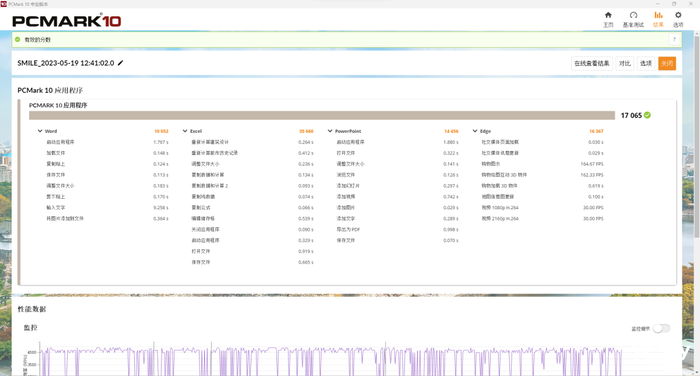Select result name SMILE_2023-05-19 12:41:02.0
The width and height of the screenshot is (700, 376).
[x=66, y=63]
